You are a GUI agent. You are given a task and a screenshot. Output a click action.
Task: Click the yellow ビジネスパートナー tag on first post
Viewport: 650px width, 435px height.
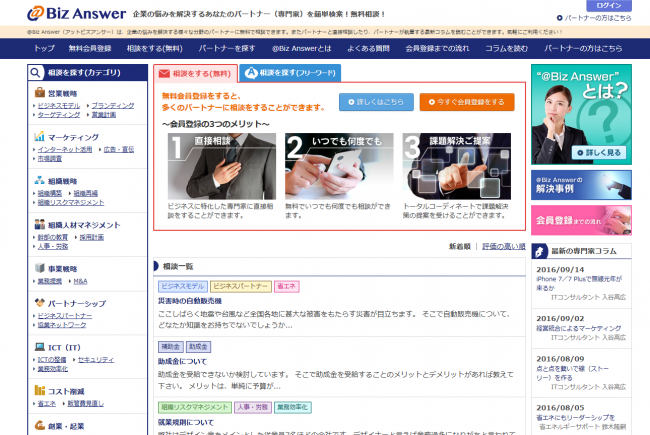[x=241, y=286]
